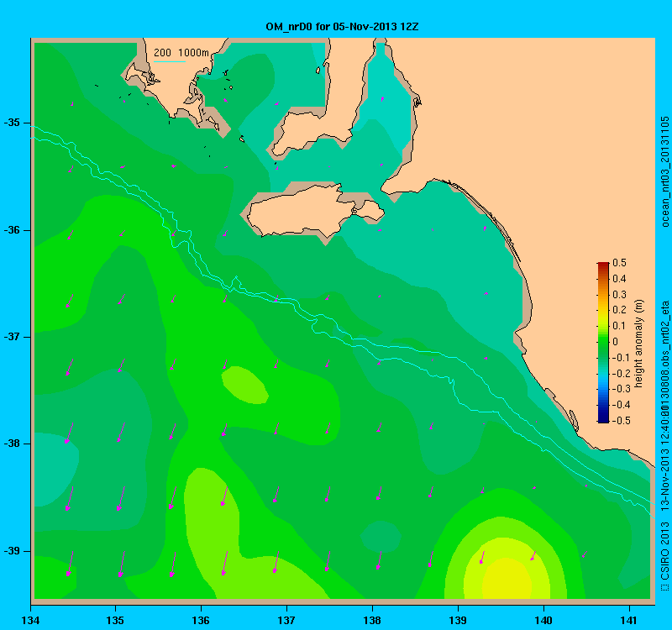The width and height of the screenshot is (672, 630).
Task: Click longitude axis label 135
Action: click(115, 620)
